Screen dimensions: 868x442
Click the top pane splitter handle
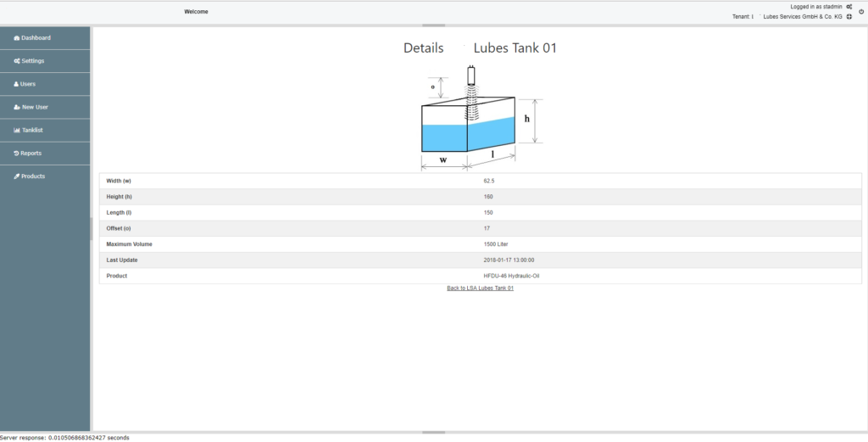click(433, 25)
